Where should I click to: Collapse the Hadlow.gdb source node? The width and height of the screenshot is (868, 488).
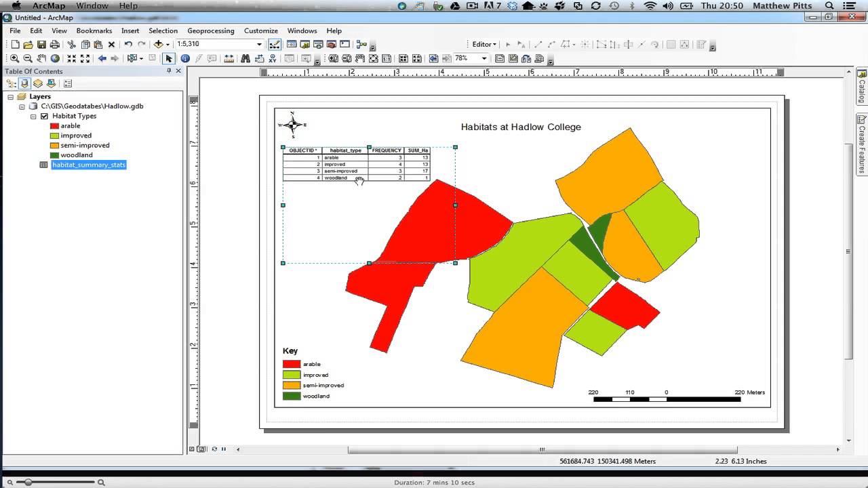[x=22, y=106]
